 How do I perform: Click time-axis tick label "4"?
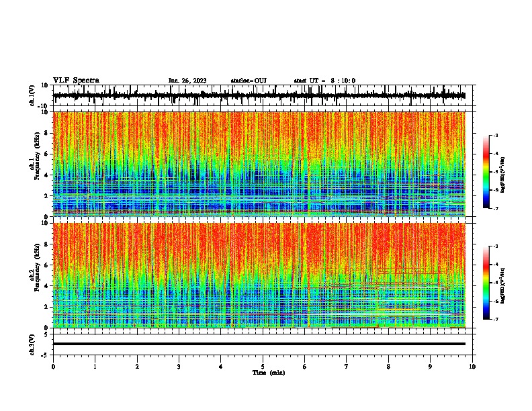tap(221, 367)
